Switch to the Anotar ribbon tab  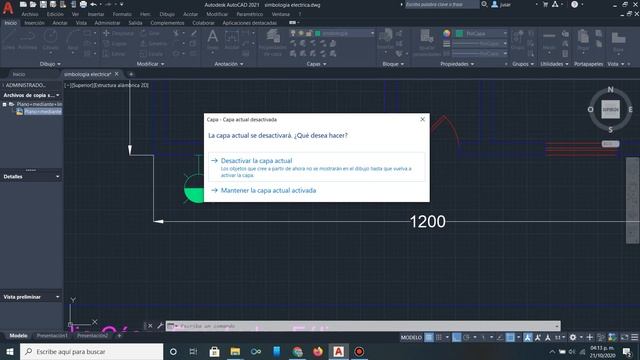coord(60,23)
